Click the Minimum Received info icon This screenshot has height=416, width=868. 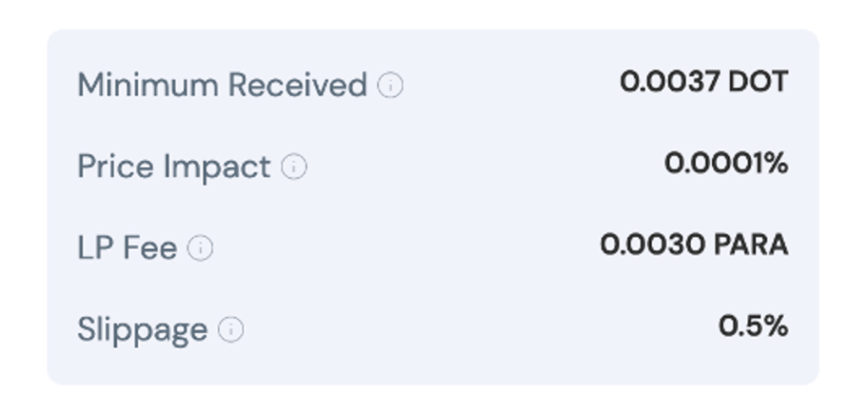tap(390, 85)
